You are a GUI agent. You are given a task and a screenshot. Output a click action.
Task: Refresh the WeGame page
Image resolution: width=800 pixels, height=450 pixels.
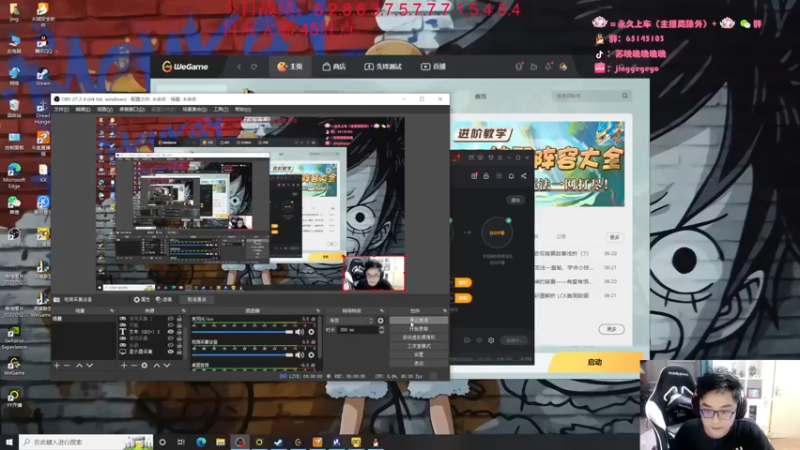coord(254,67)
